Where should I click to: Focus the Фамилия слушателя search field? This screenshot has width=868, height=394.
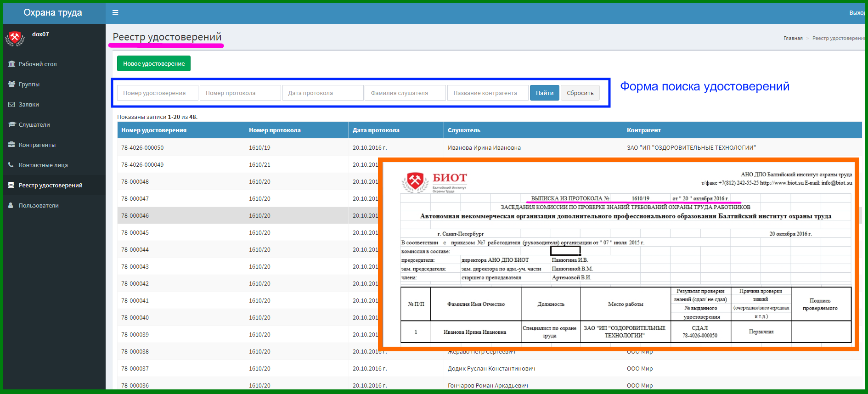(406, 93)
